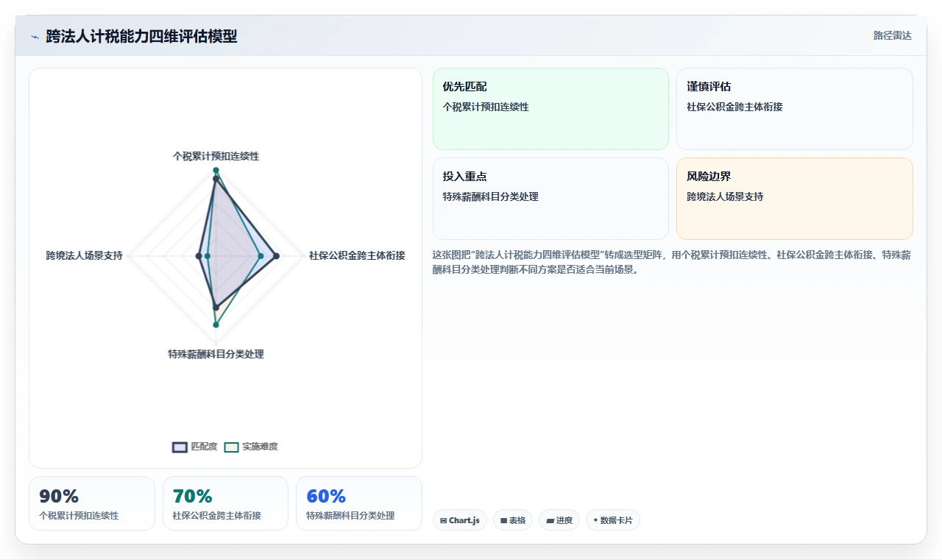Screen dimensions: 942x560
Task: Click the icon in the Chart.js tag
Action: 443,520
